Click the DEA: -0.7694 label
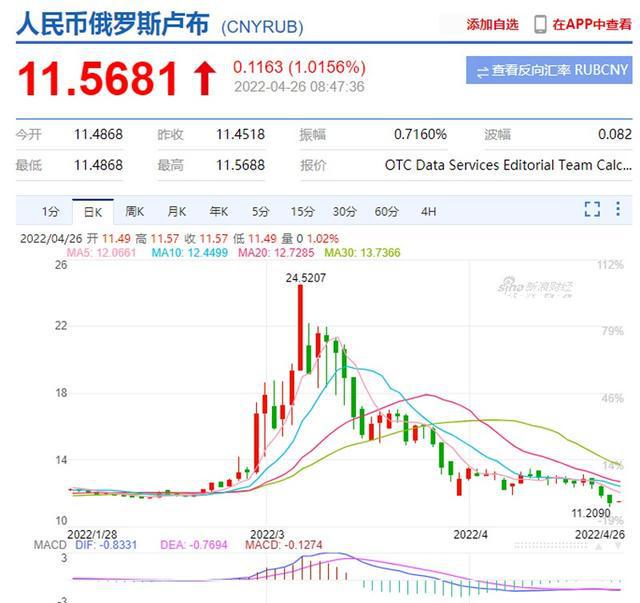 coord(194,545)
